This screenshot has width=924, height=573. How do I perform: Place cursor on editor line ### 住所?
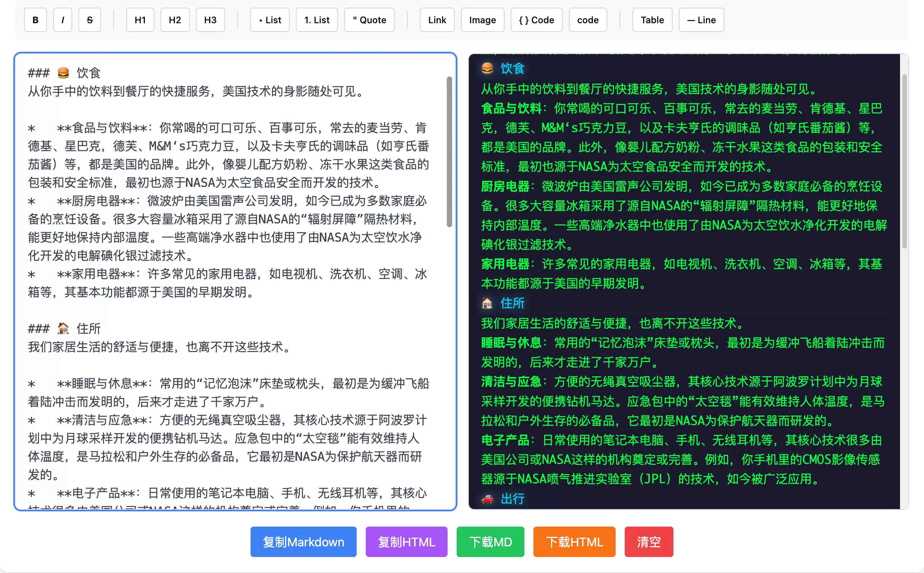(x=64, y=328)
